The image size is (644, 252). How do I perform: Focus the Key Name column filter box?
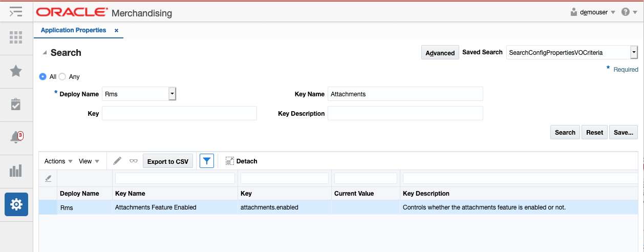click(x=175, y=178)
